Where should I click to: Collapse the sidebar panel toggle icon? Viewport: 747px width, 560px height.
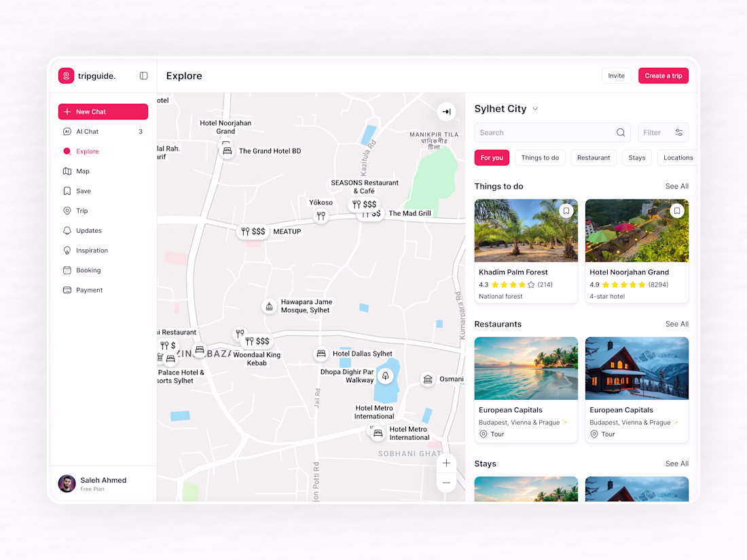[x=143, y=76]
